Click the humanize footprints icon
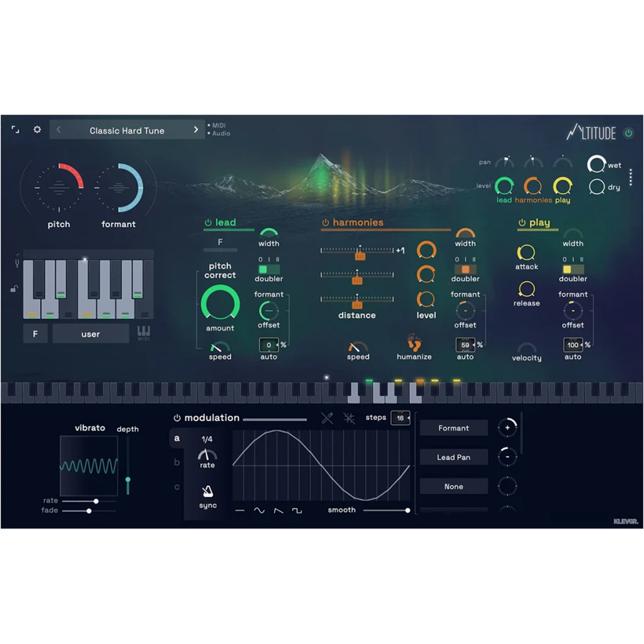The width and height of the screenshot is (644, 644). click(414, 342)
